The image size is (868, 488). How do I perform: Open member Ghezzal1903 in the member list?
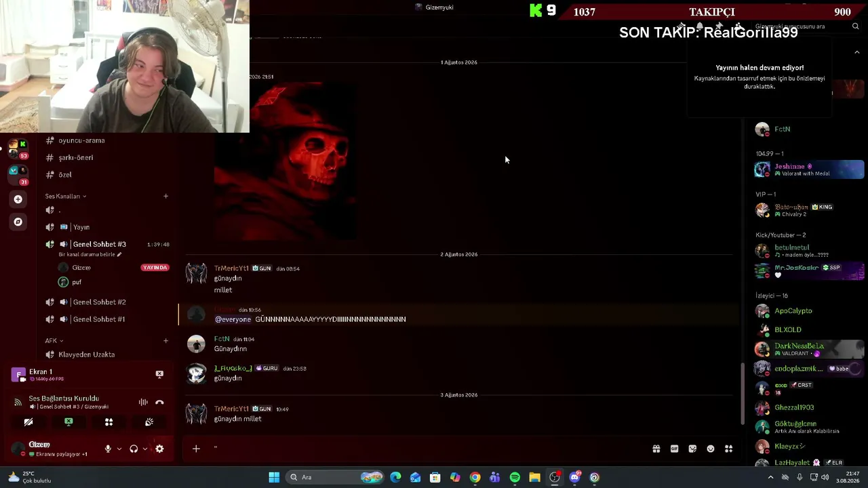click(809, 407)
